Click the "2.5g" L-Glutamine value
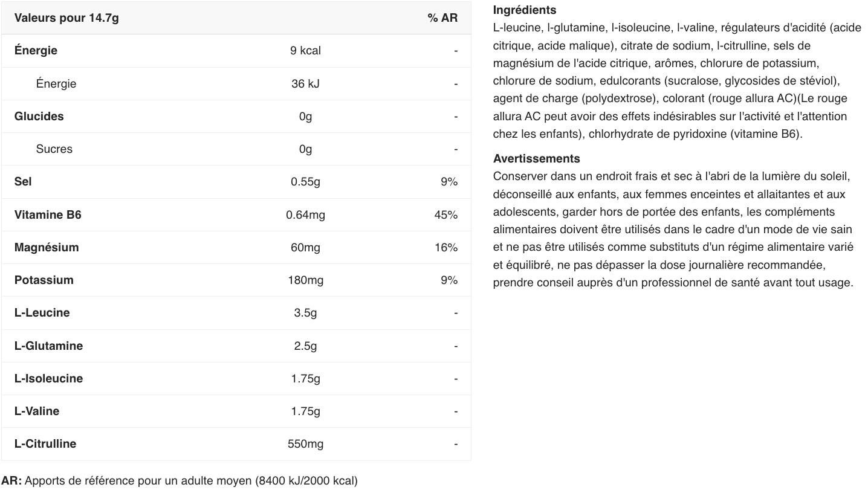This screenshot has height=493, width=868. click(305, 346)
